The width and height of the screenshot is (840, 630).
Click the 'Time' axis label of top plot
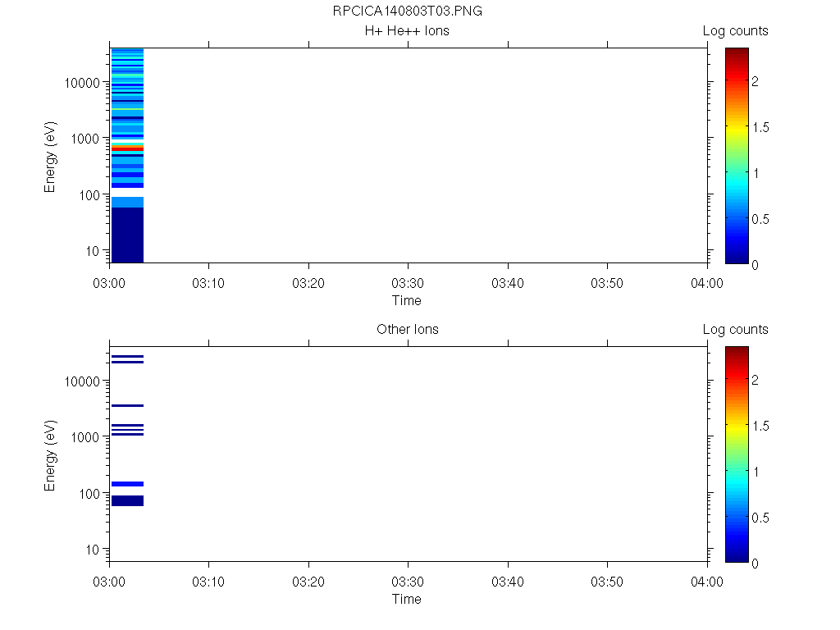coord(407,300)
